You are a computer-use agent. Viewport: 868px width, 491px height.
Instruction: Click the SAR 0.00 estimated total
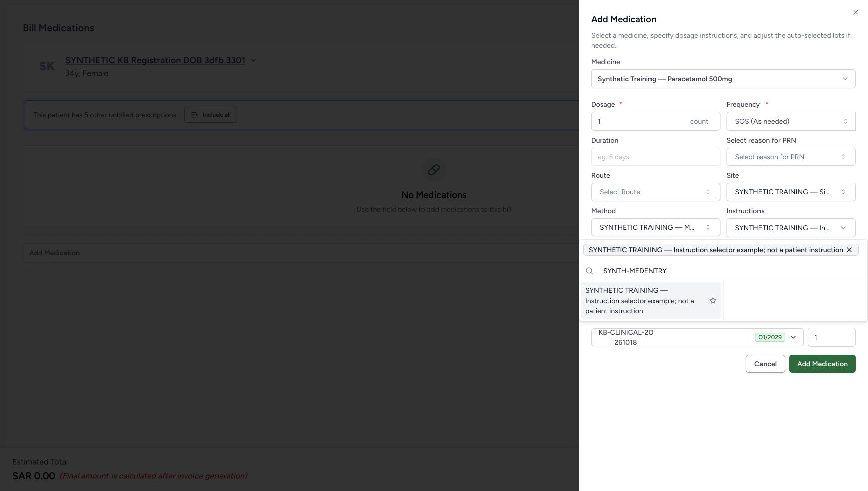click(x=34, y=476)
